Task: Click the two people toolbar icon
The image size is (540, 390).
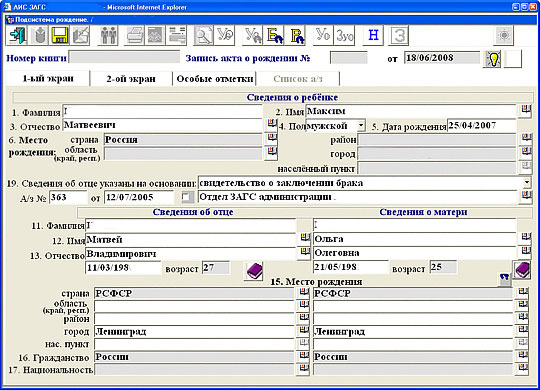Action: click(x=108, y=35)
